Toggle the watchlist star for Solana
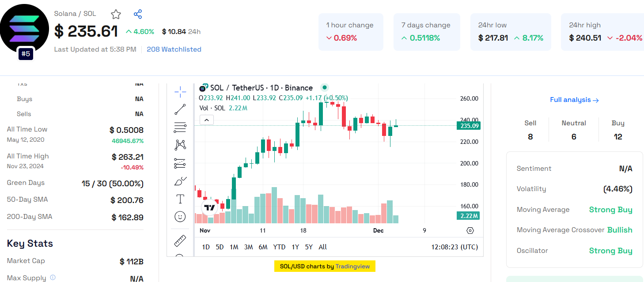This screenshot has width=644, height=282. point(115,14)
